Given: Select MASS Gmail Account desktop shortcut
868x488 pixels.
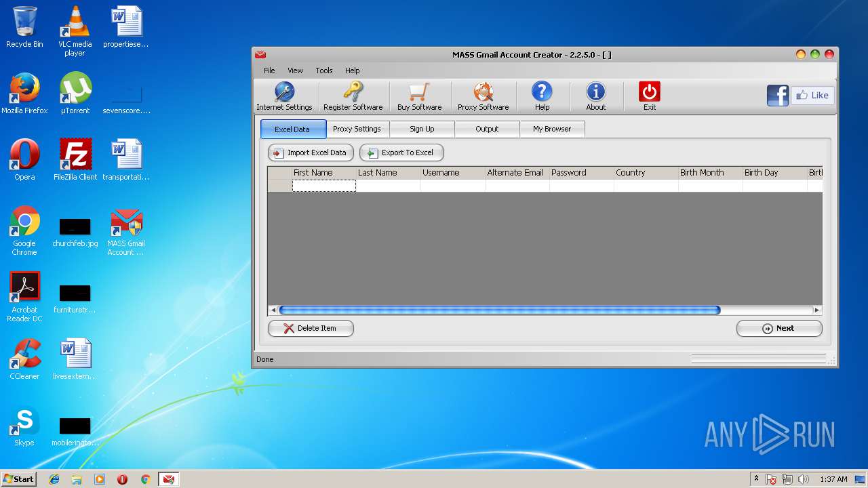Looking at the screenshot, I should pyautogui.click(x=126, y=231).
